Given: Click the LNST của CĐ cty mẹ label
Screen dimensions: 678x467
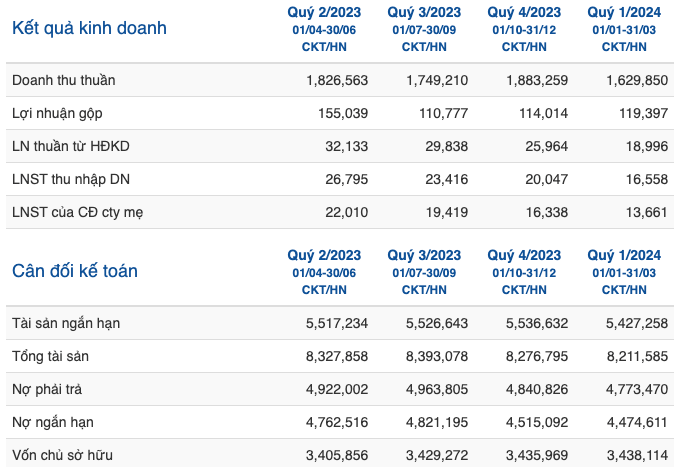Looking at the screenshot, I should pyautogui.click(x=77, y=212).
